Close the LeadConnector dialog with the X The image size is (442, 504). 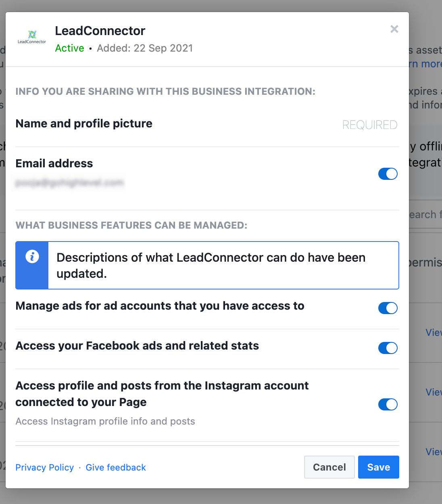point(394,29)
